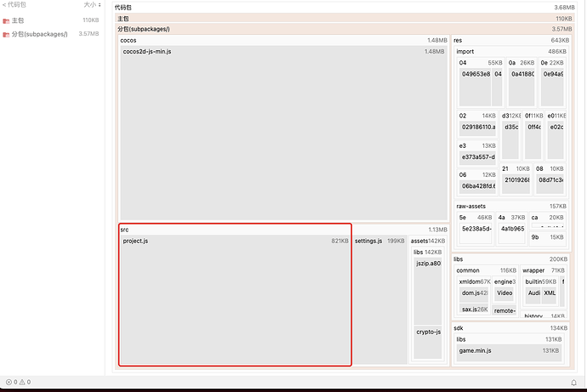Select 主包 row in the sidebar list
The height and width of the screenshot is (392, 587).
pyautogui.click(x=51, y=20)
